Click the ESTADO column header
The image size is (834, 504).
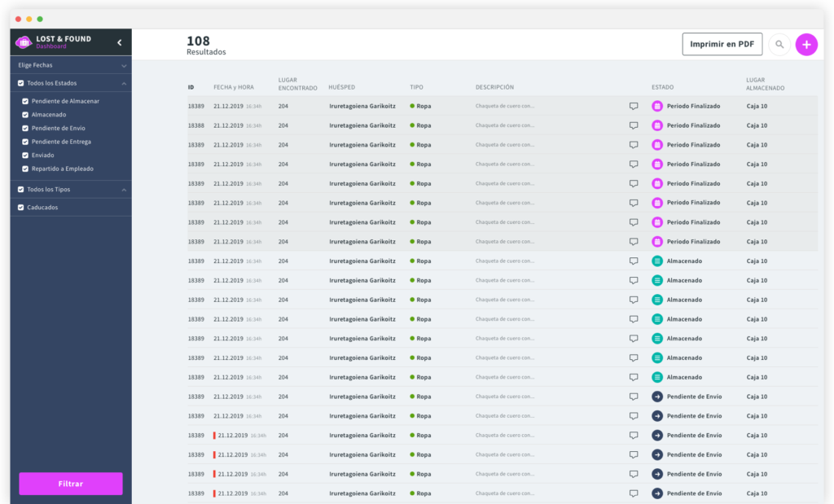[x=662, y=87]
